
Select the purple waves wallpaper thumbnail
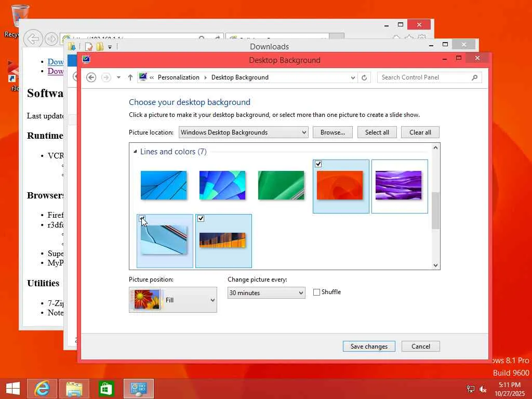tap(398, 185)
